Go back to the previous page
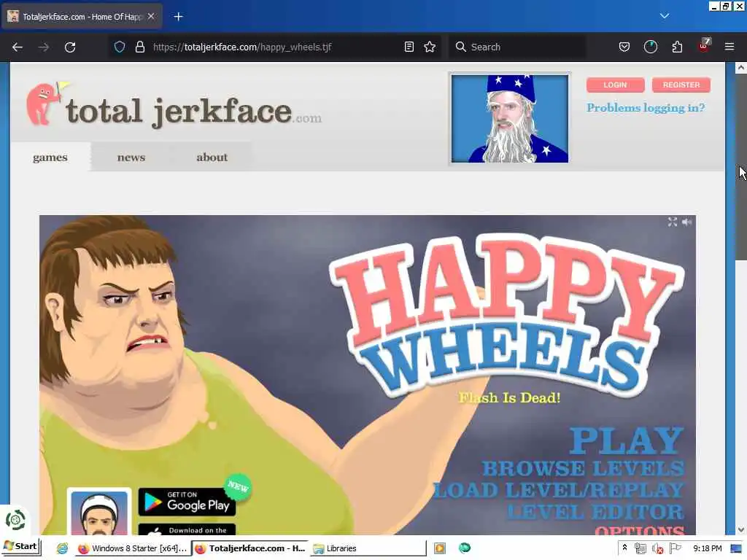 coord(18,47)
